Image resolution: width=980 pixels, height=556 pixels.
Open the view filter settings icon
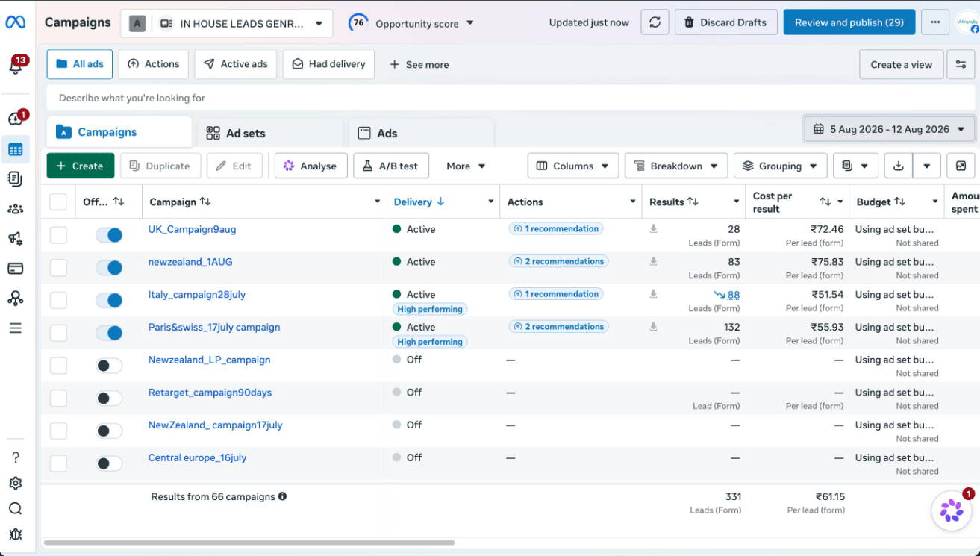tap(961, 64)
